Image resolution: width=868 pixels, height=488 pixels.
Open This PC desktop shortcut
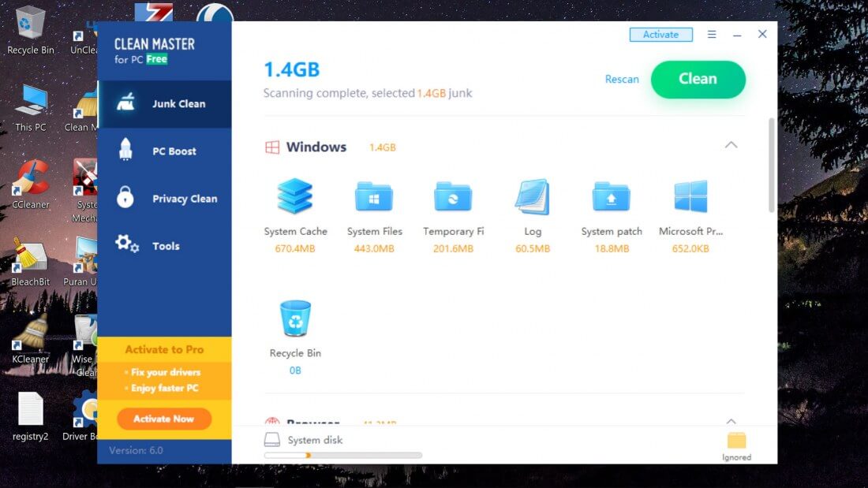coord(31,109)
